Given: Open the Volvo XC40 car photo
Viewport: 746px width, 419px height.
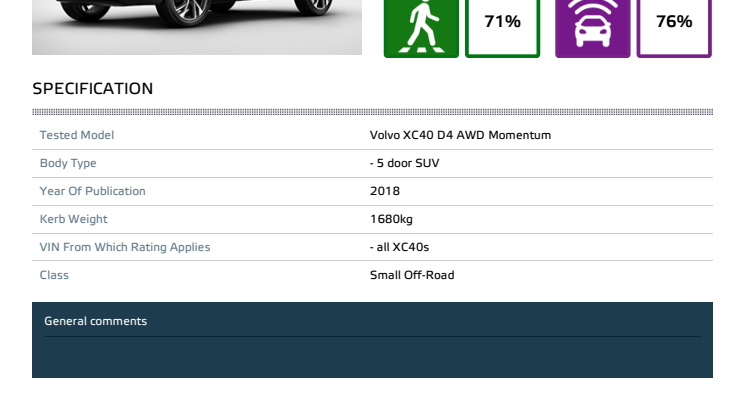Looking at the screenshot, I should pyautogui.click(x=197, y=27).
